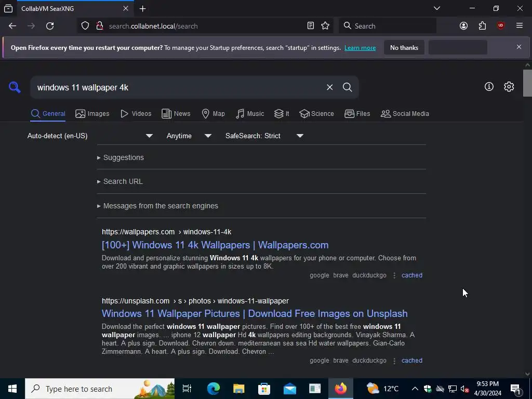Viewport: 532px width, 399px height.
Task: Open more options for Unsplash result
Action: pos(394,361)
